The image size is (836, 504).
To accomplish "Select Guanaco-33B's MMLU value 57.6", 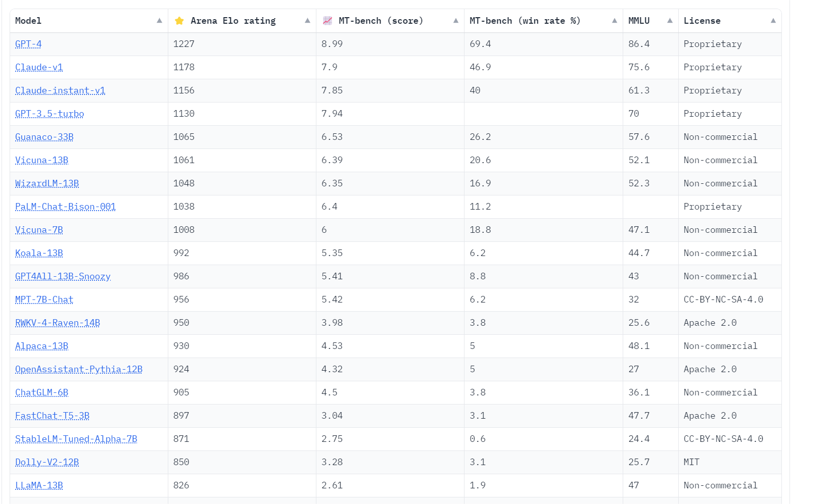I will tap(639, 137).
